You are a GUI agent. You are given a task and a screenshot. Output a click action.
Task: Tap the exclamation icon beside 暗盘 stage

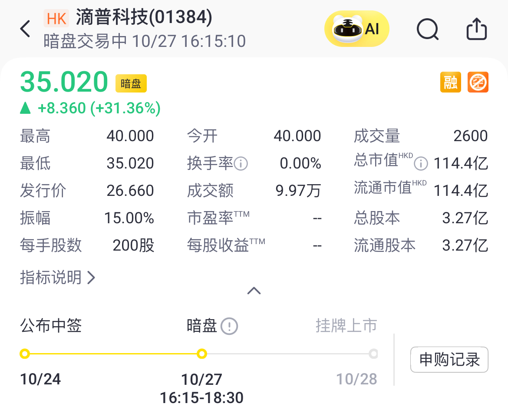point(229,326)
